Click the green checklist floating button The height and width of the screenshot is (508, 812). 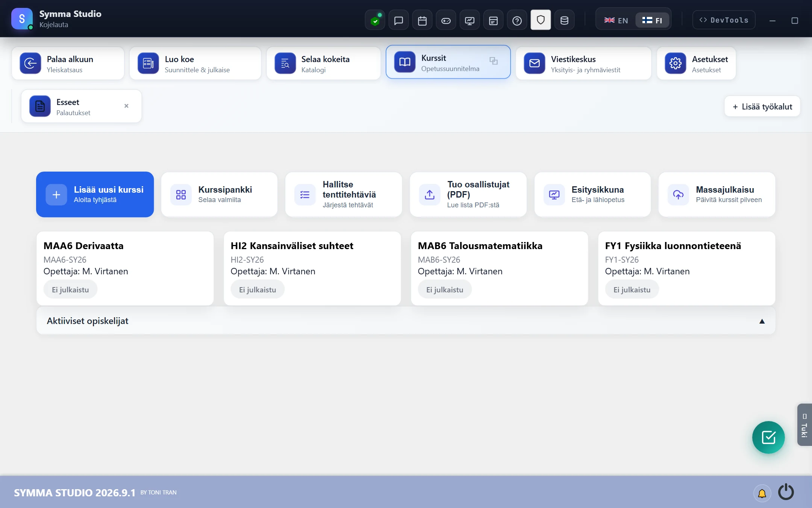pos(768,437)
